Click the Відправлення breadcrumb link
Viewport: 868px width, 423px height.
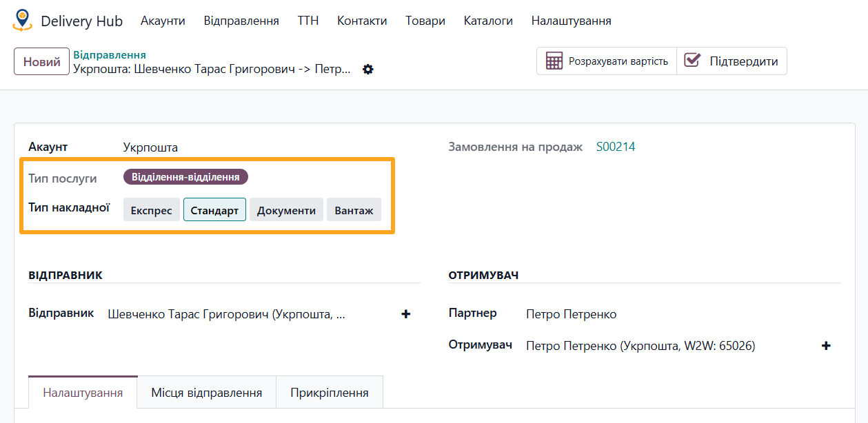click(x=110, y=55)
